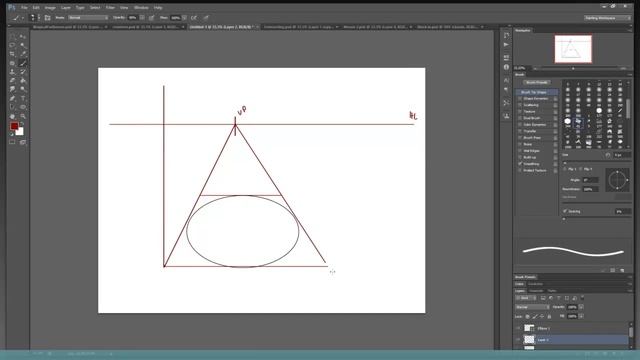The height and width of the screenshot is (360, 640).
Task: Toggle tablet pressure for size
Action: (x=206, y=18)
